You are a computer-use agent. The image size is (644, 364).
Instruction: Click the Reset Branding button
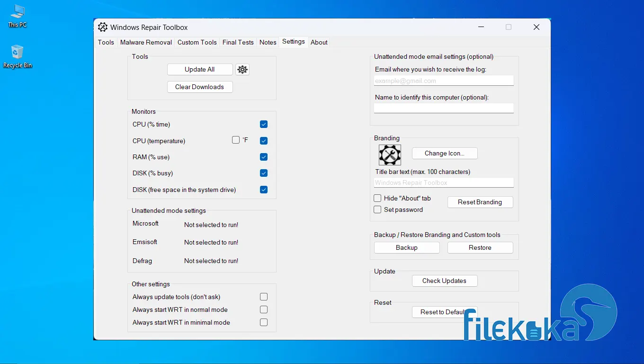point(480,202)
